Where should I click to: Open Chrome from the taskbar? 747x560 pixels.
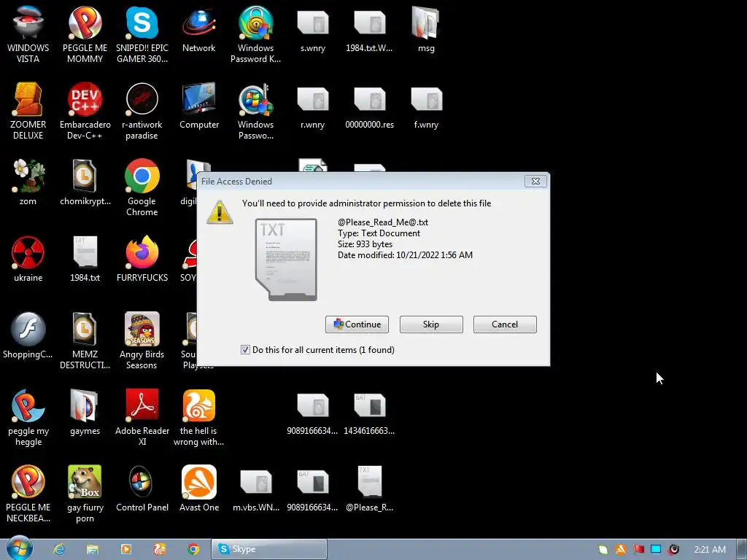tap(193, 550)
